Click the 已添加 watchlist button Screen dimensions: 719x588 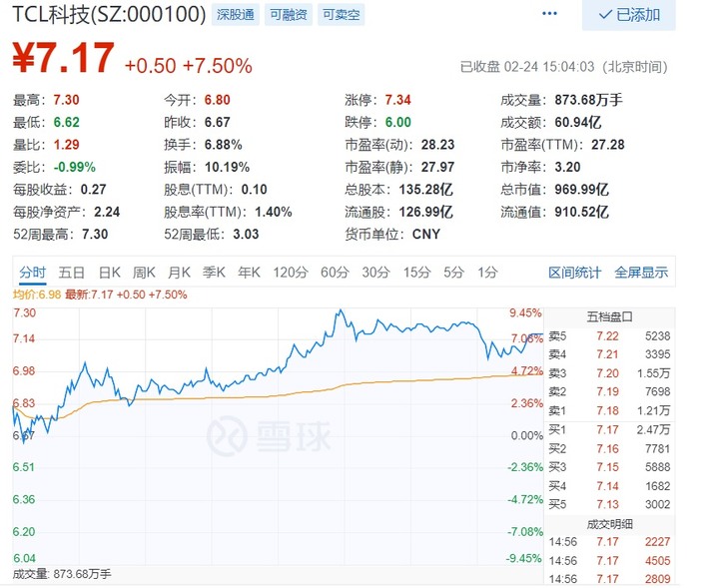coord(629,15)
